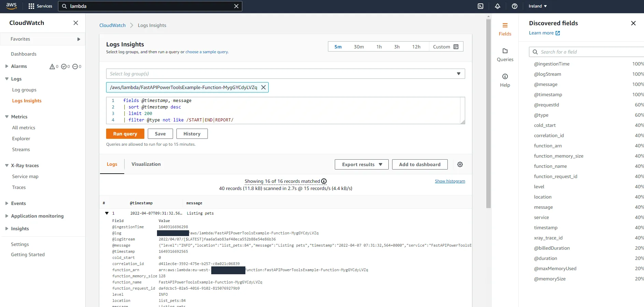Switch to the Visualization tab
Image resolution: width=644 pixels, height=307 pixels.
146,164
